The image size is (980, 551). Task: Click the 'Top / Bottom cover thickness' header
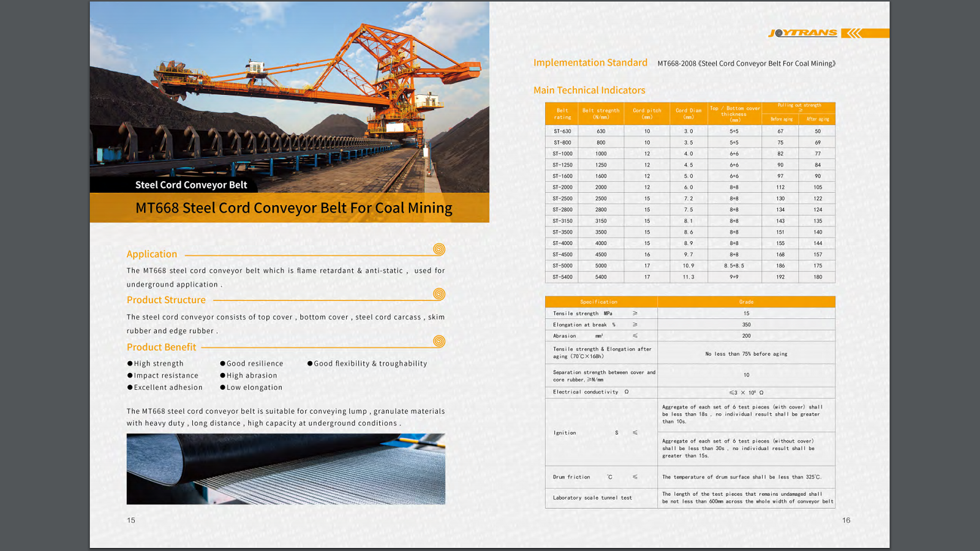point(734,114)
